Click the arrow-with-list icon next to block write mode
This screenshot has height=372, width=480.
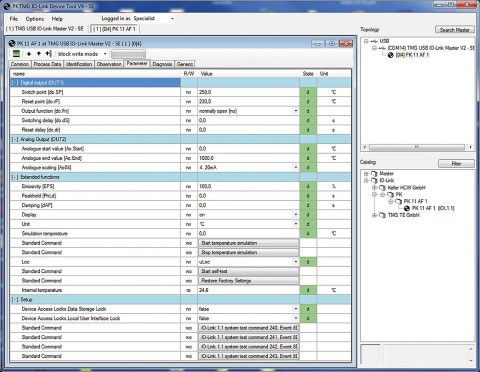[49, 54]
